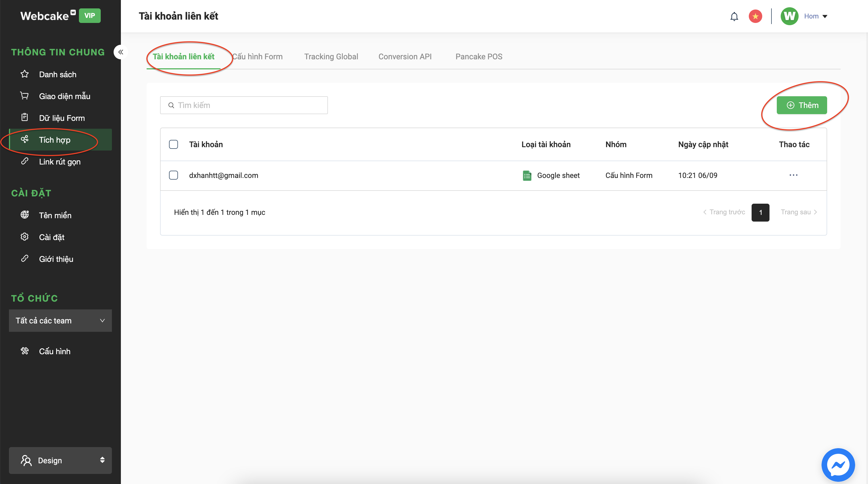Viewport: 868px width, 484px height.
Task: Click the green W profile avatar
Action: 789,16
